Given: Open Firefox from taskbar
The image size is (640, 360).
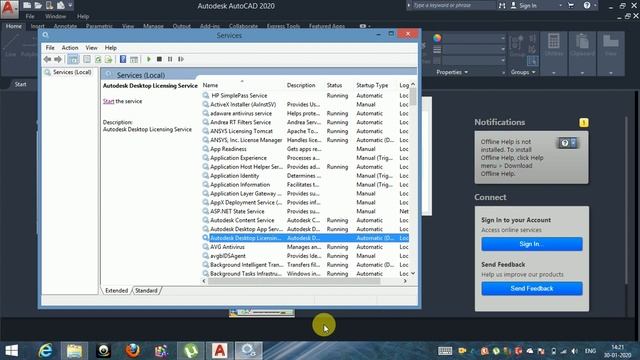Looking at the screenshot, I should pyautogui.click(x=132, y=351).
